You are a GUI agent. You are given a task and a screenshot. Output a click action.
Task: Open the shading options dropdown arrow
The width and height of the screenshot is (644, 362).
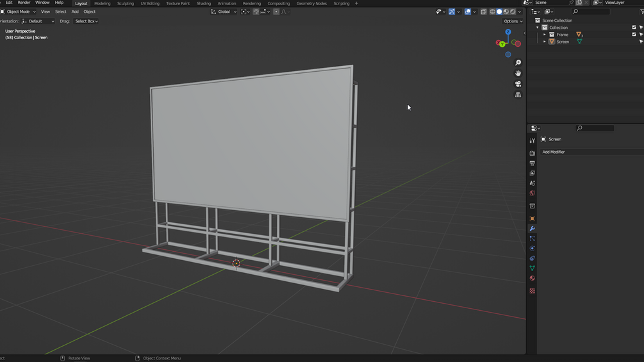(520, 12)
